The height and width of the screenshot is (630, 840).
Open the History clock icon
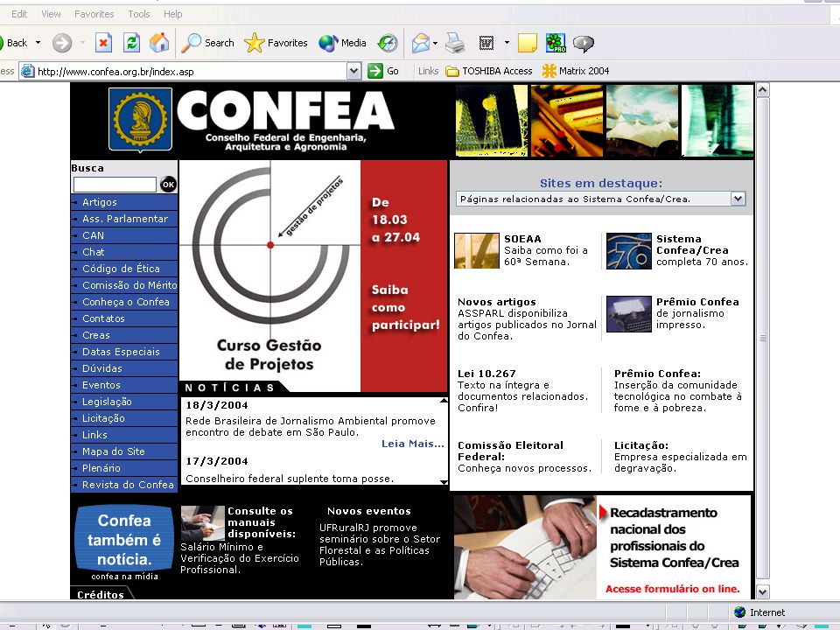(x=388, y=43)
